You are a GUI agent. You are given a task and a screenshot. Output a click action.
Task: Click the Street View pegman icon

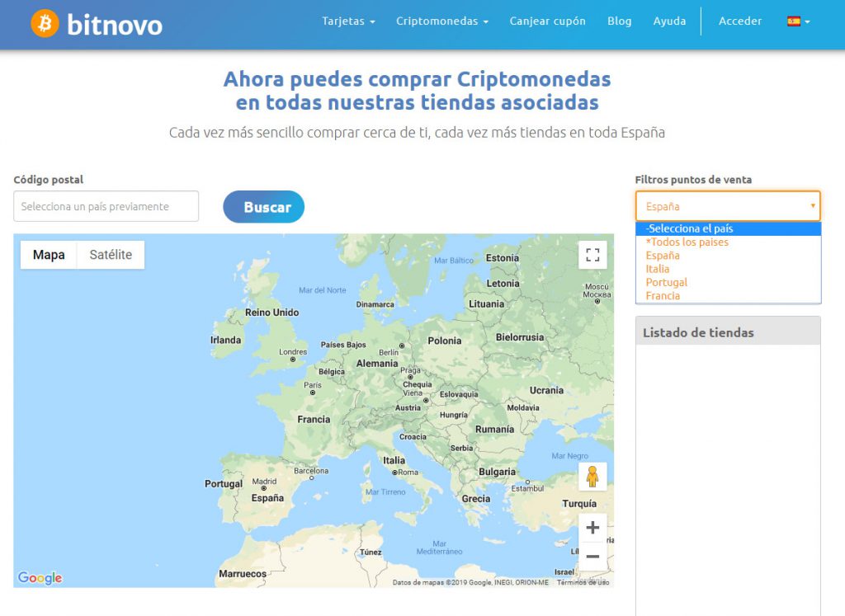(x=592, y=477)
